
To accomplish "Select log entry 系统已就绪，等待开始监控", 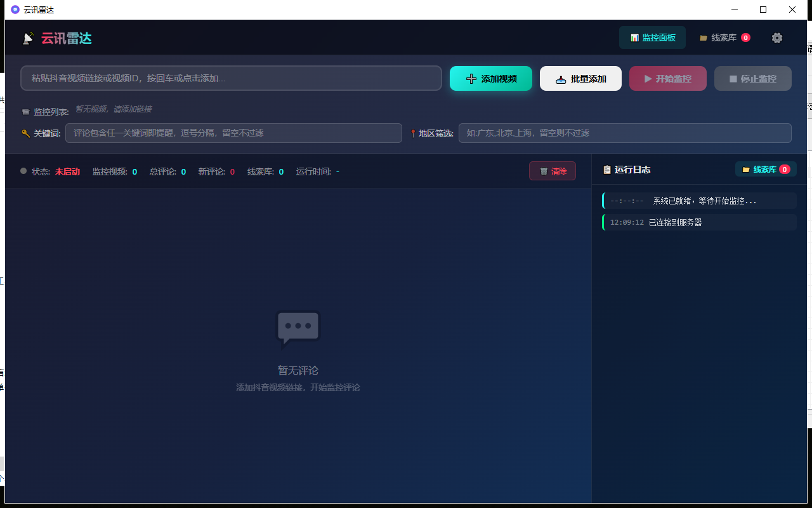I will [x=699, y=201].
